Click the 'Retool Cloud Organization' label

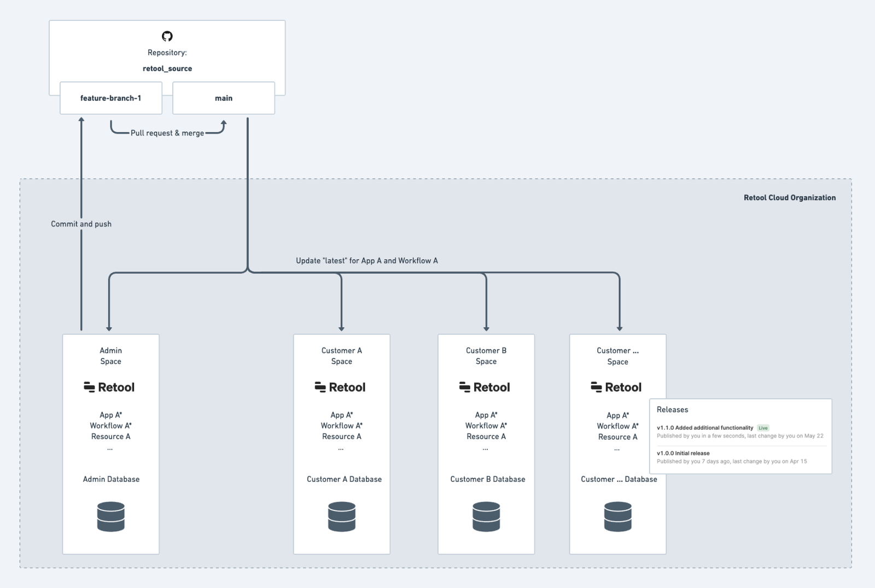coord(790,197)
